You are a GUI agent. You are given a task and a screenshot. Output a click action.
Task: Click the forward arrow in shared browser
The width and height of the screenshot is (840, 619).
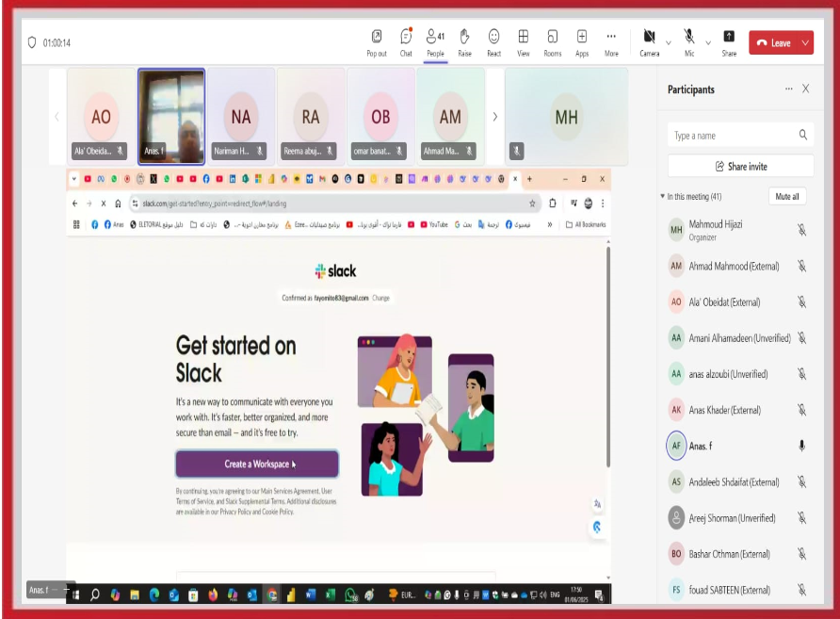pyautogui.click(x=89, y=204)
